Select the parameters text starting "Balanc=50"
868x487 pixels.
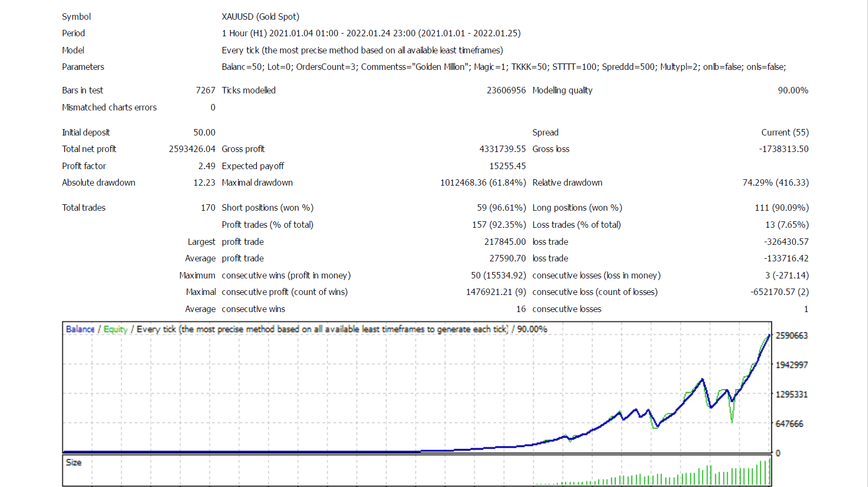coord(504,67)
